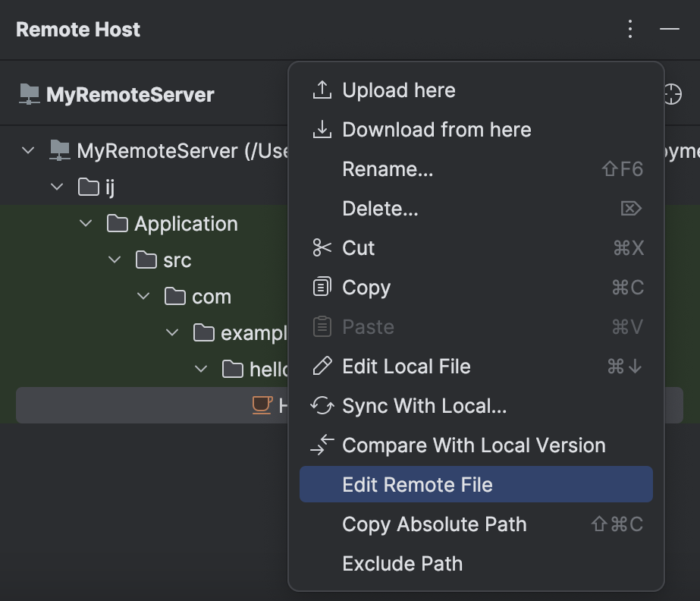Click the disabled Paste entry
Screen dimensions: 700x601
368,326
